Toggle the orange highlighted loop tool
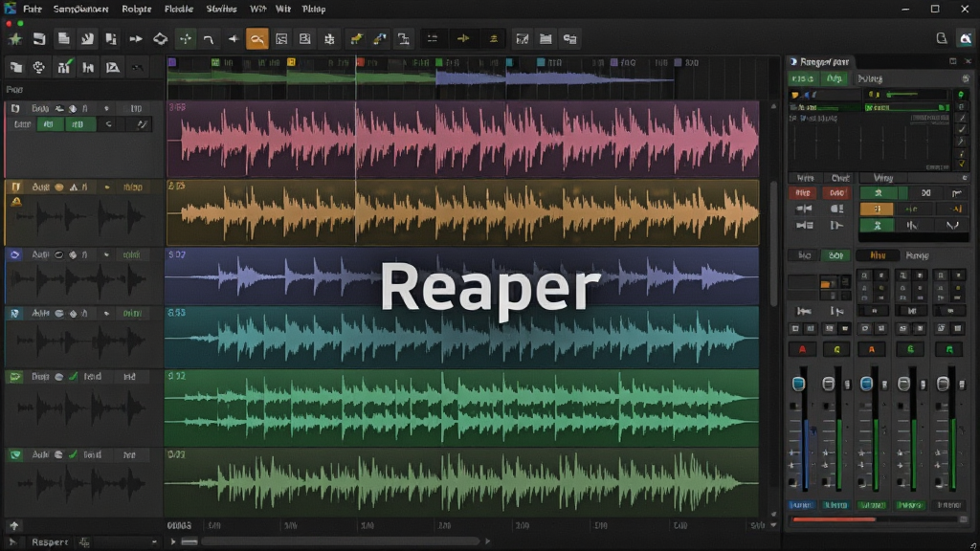This screenshot has width=980, height=551. [256, 38]
